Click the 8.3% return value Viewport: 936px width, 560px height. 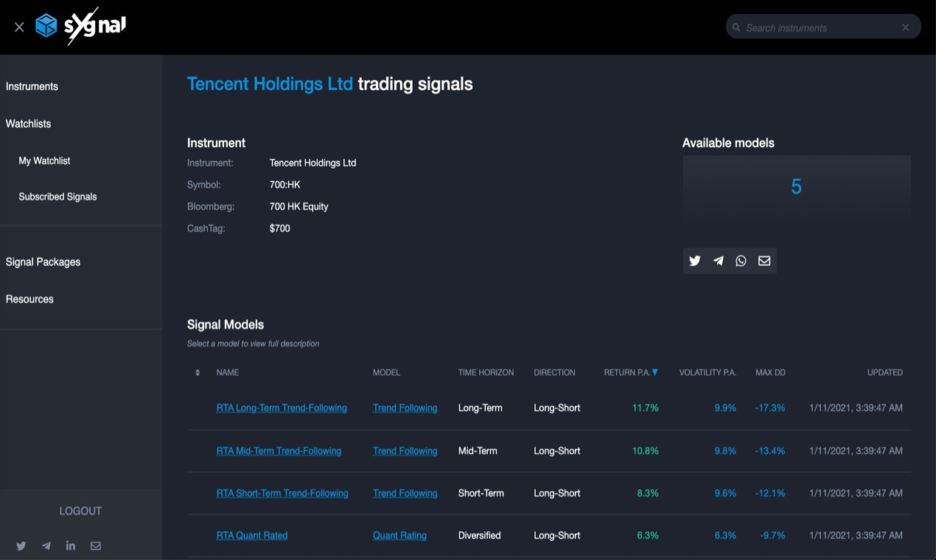click(x=648, y=494)
